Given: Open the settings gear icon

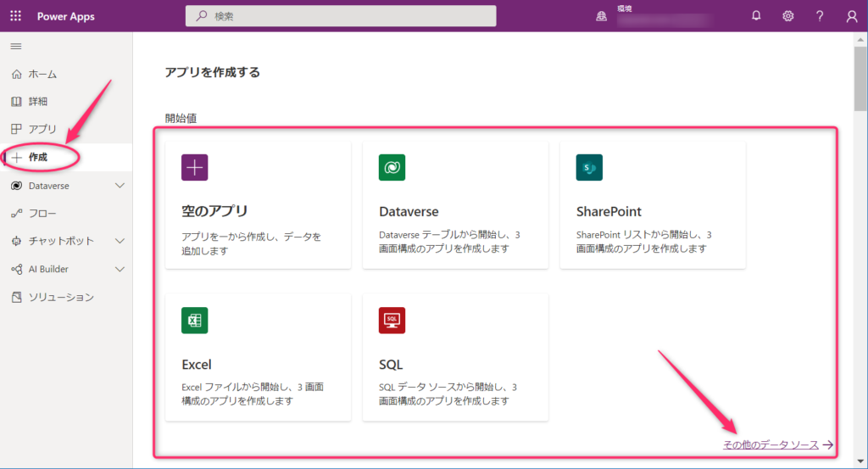Looking at the screenshot, I should tap(787, 16).
